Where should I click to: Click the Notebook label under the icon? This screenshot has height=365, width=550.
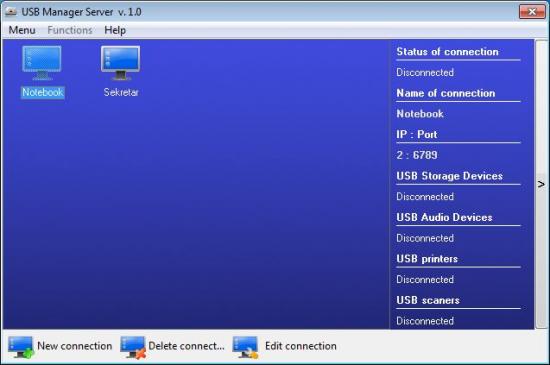pos(42,92)
